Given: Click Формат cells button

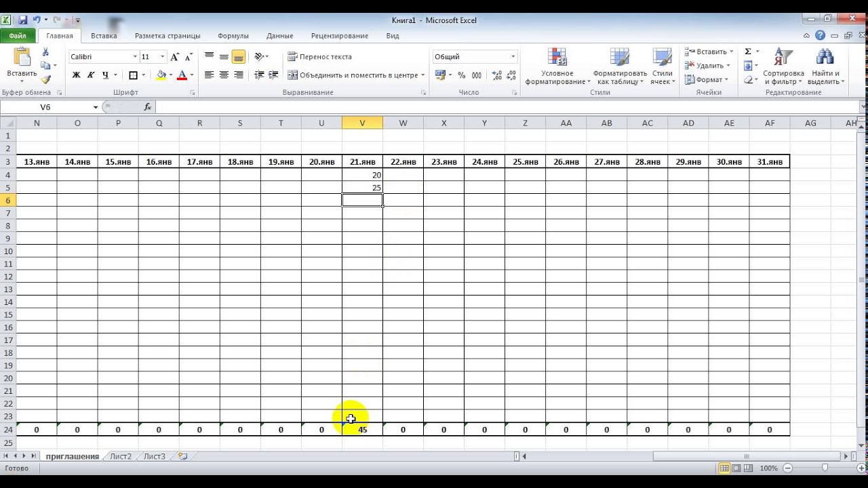Looking at the screenshot, I should point(707,79).
